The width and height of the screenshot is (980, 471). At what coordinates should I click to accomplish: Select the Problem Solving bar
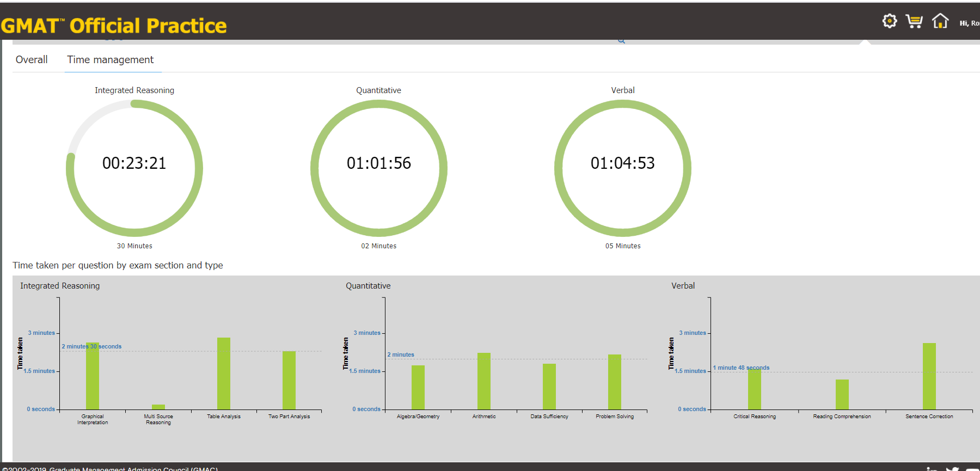pyautogui.click(x=615, y=382)
